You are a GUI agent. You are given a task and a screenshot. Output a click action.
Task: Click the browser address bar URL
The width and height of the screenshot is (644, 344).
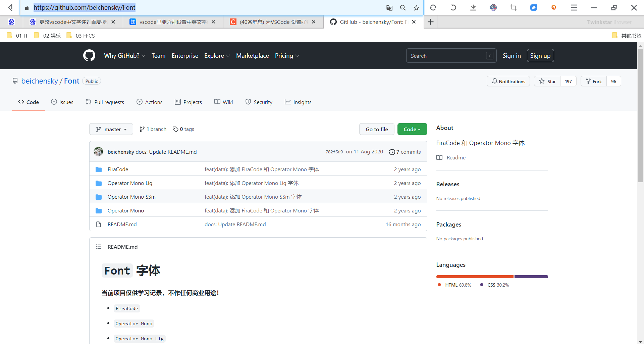coord(85,7)
